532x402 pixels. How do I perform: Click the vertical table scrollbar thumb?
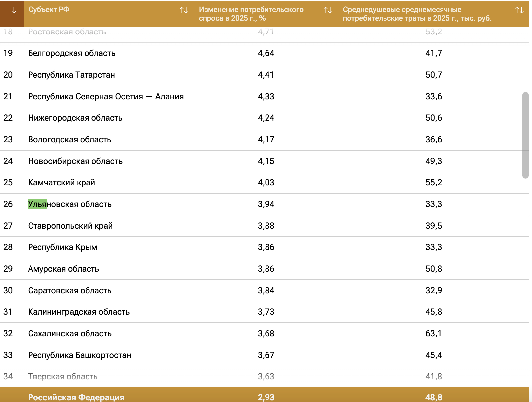[525, 135]
